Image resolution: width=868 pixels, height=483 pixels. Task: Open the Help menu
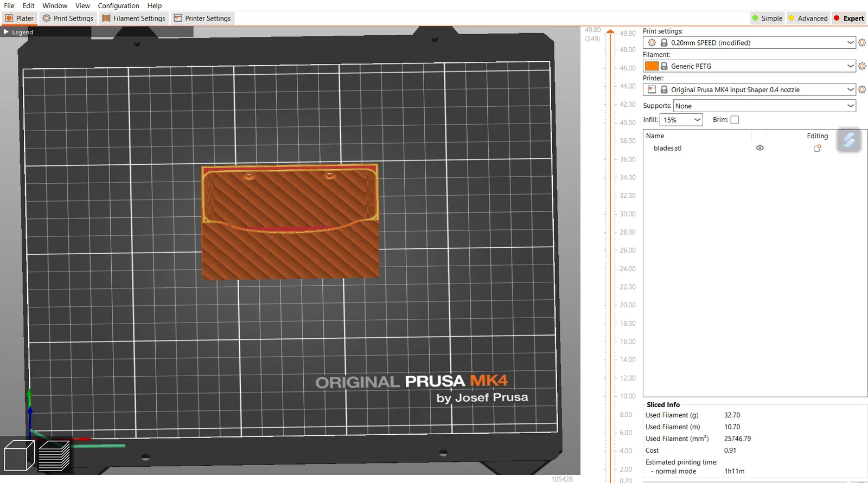[x=155, y=5]
